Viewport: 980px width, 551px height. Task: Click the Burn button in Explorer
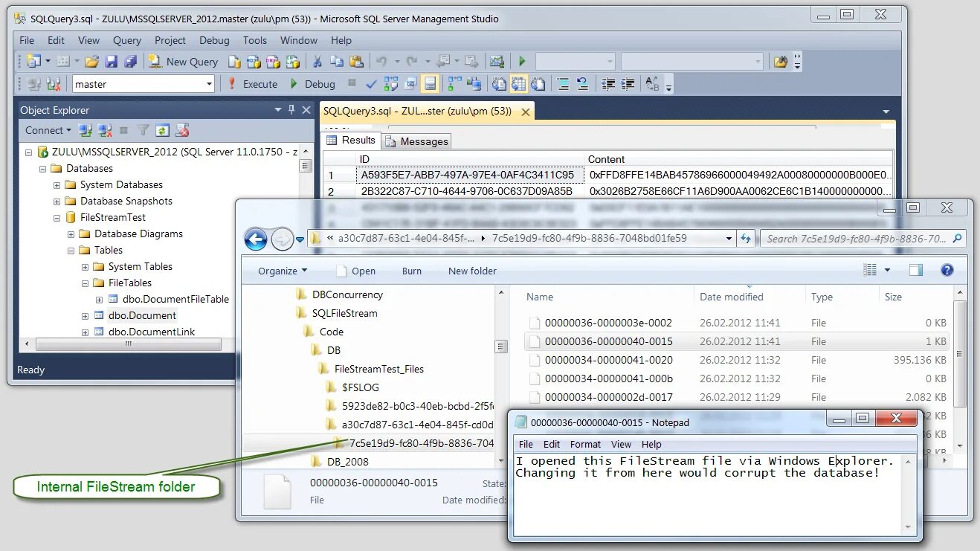[x=412, y=271]
